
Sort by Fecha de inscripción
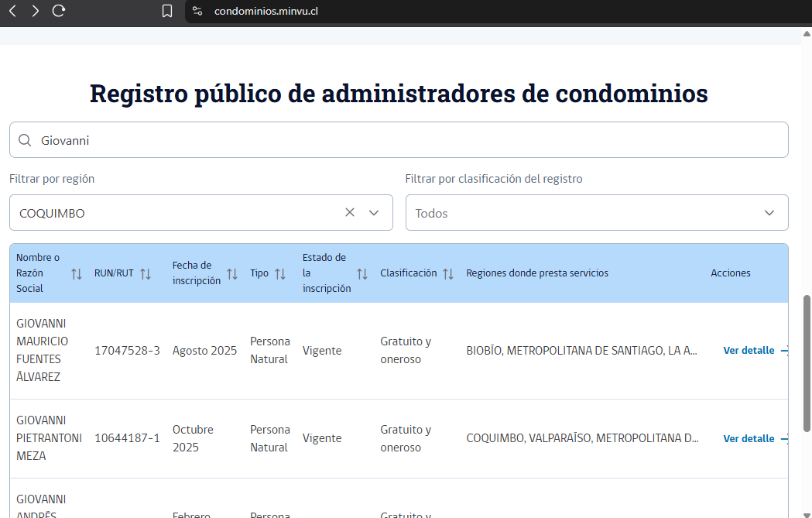[x=232, y=273]
